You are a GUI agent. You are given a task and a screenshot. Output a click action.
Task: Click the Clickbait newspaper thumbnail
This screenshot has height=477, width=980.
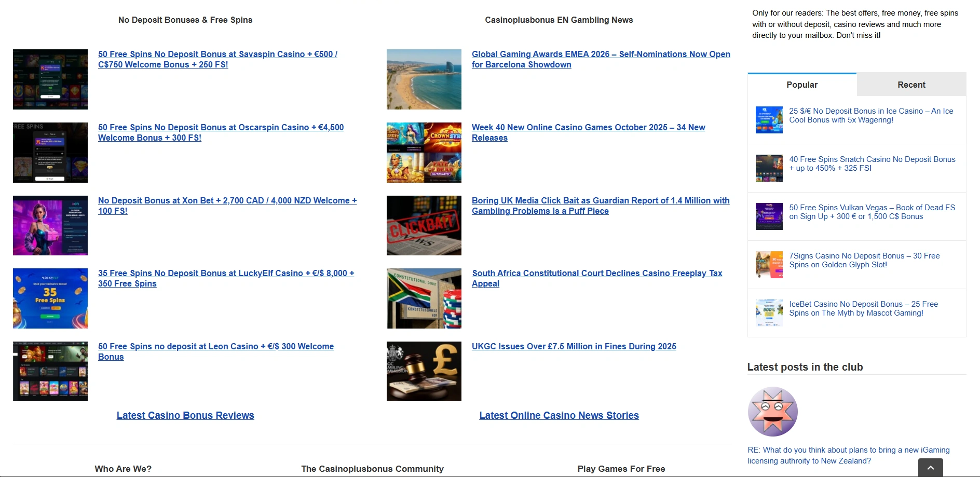424,225
